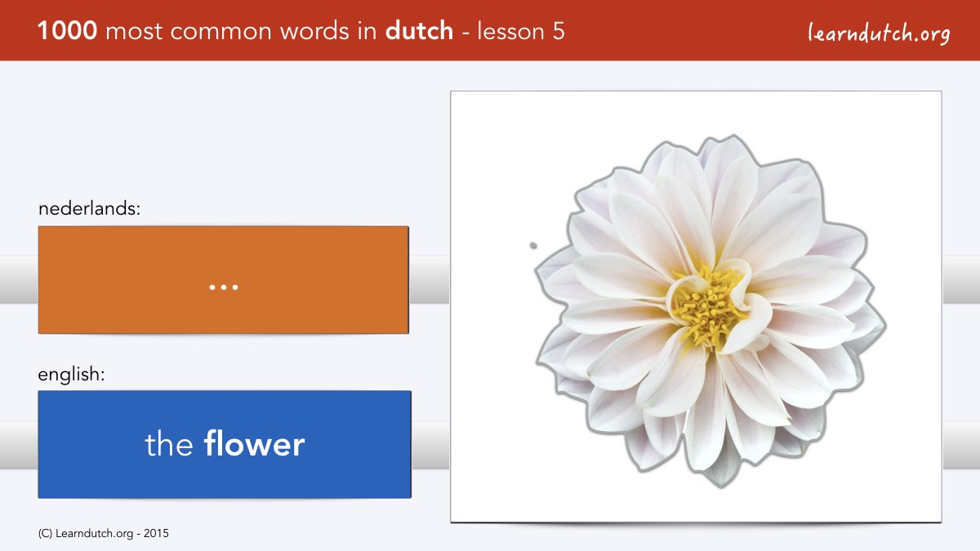Screen dimensions: 980x551
Task: Click the blue 'the flower' box
Action: (x=225, y=444)
